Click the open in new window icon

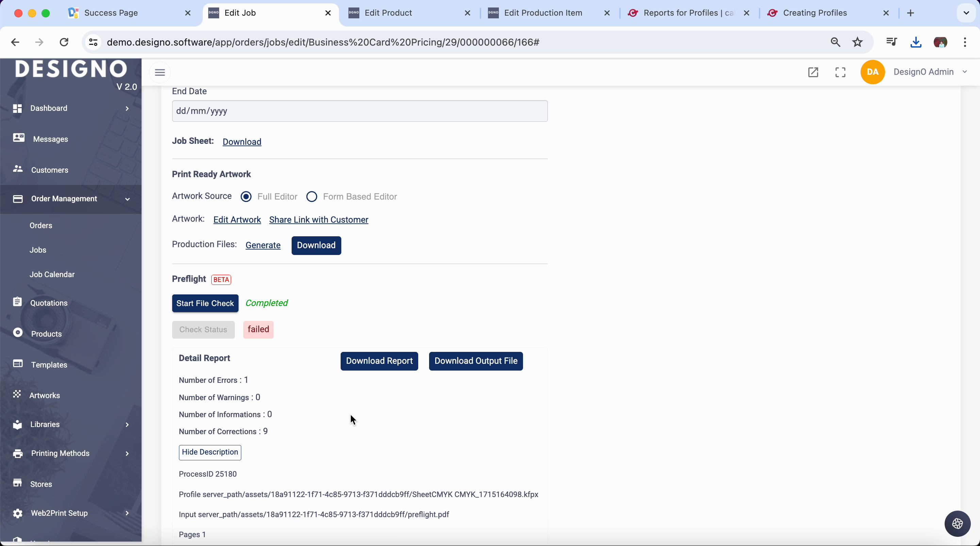813,72
